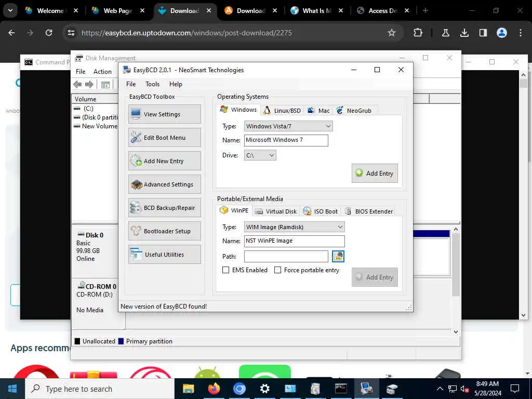532x399 pixels.
Task: Reload the browser page
Action: point(49,33)
